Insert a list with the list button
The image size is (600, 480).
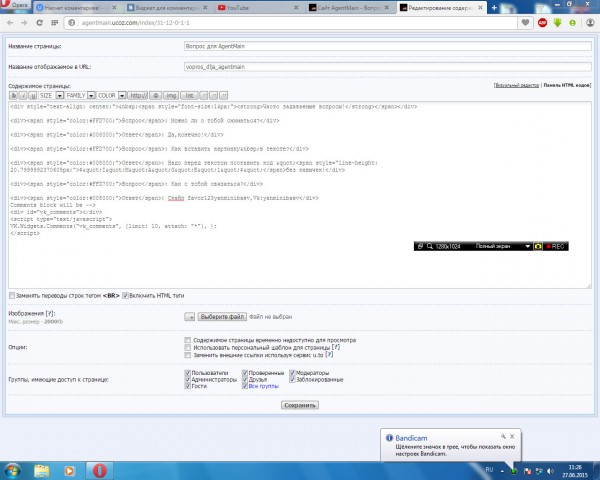click(x=189, y=95)
